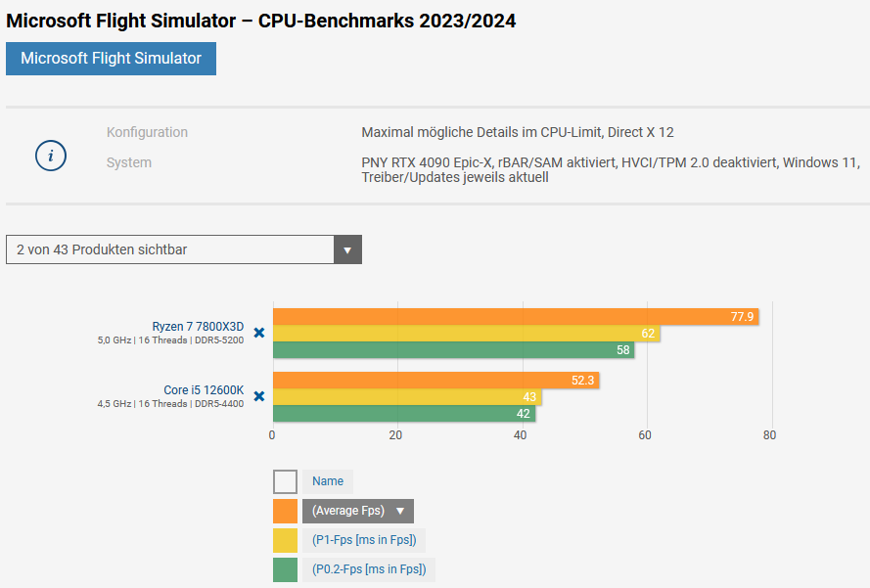Toggle the white Name checkbox square
This screenshot has height=588, width=870.
285,481
